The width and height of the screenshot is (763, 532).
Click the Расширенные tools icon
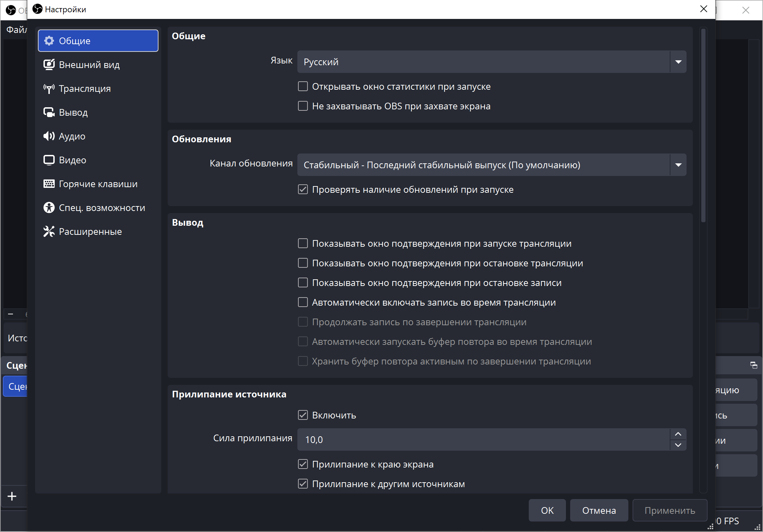tap(49, 232)
